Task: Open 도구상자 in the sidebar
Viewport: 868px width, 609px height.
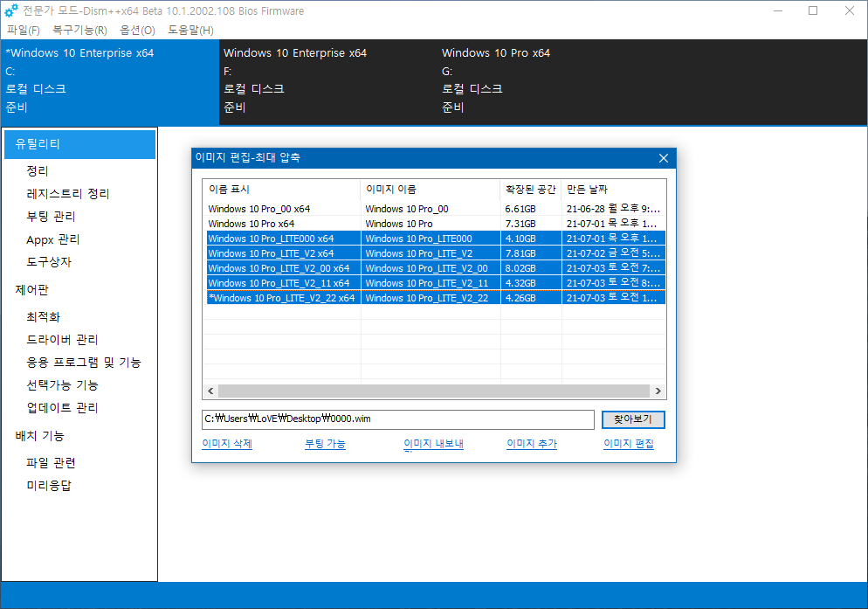Action: point(49,261)
